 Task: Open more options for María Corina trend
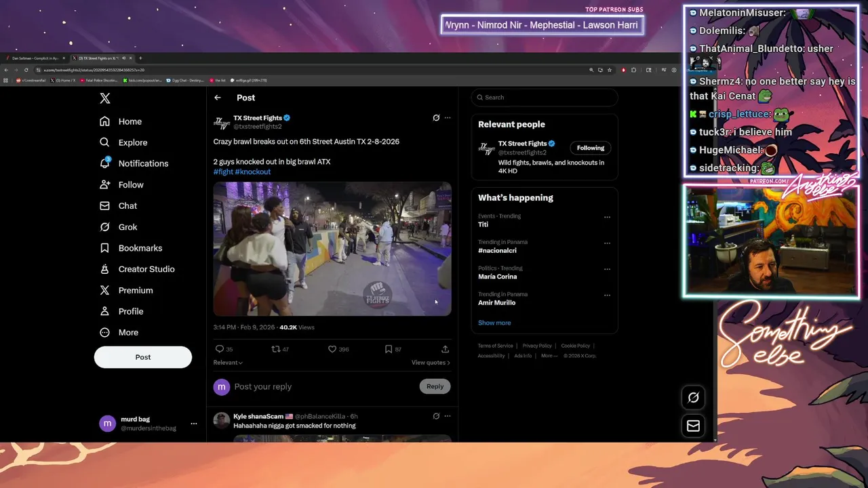607,269
